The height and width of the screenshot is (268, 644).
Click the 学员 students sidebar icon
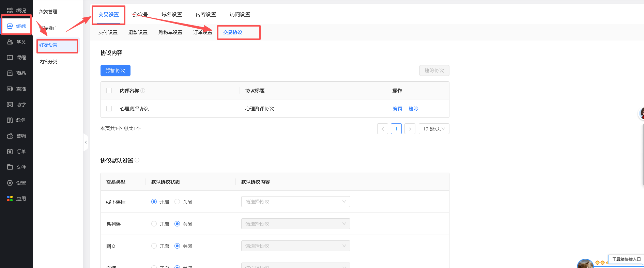click(10, 42)
